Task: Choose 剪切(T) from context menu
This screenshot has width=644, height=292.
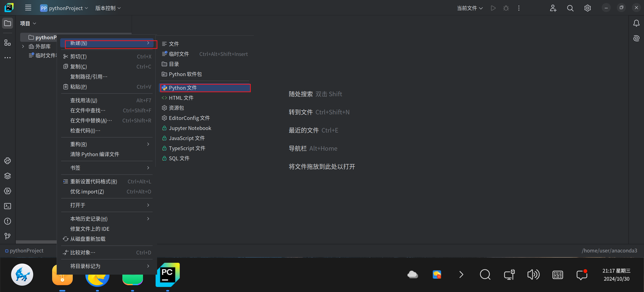Action: coord(107,56)
